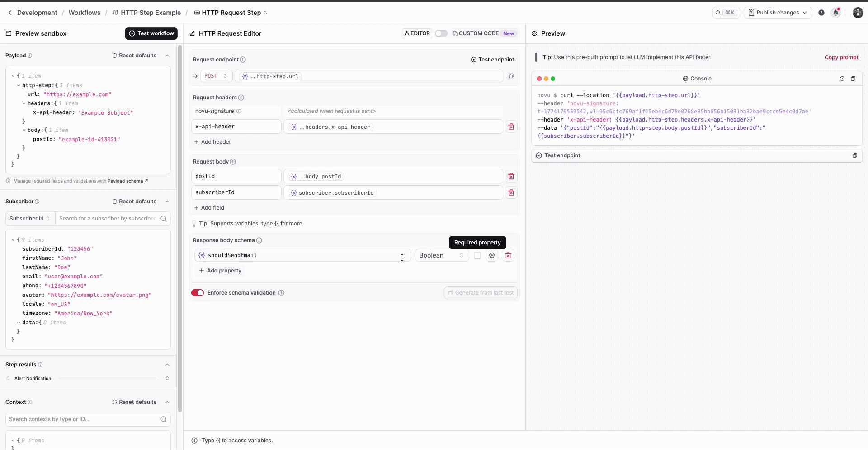Copy the request endpoint URL
868x450 pixels.
(x=511, y=76)
